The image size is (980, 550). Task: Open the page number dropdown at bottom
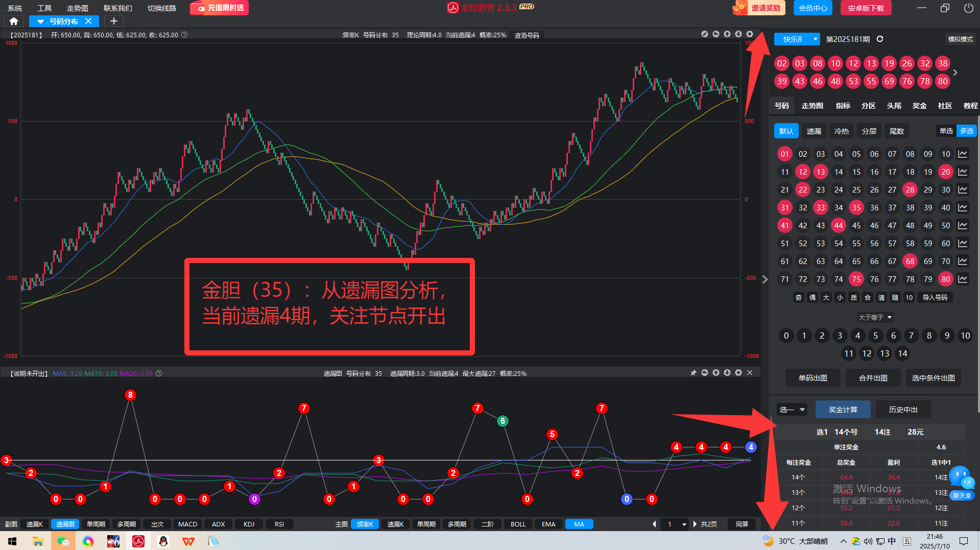[x=675, y=524]
